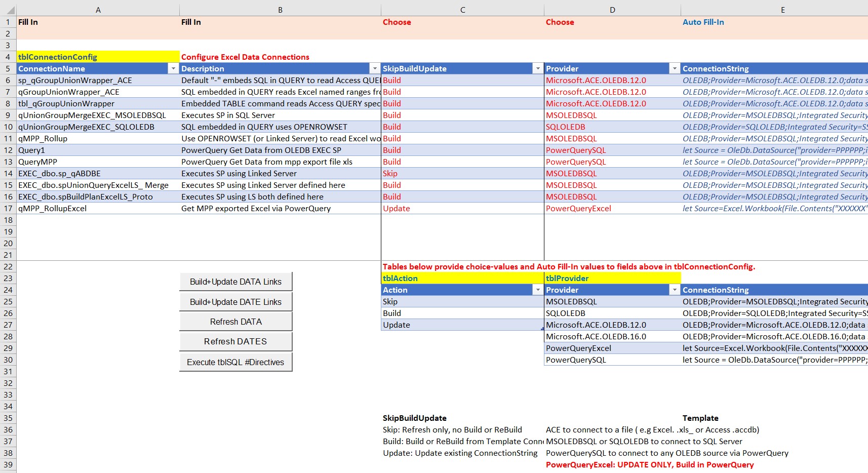Select the MSOLEDBSQL cell in tblProvider

(x=612, y=301)
